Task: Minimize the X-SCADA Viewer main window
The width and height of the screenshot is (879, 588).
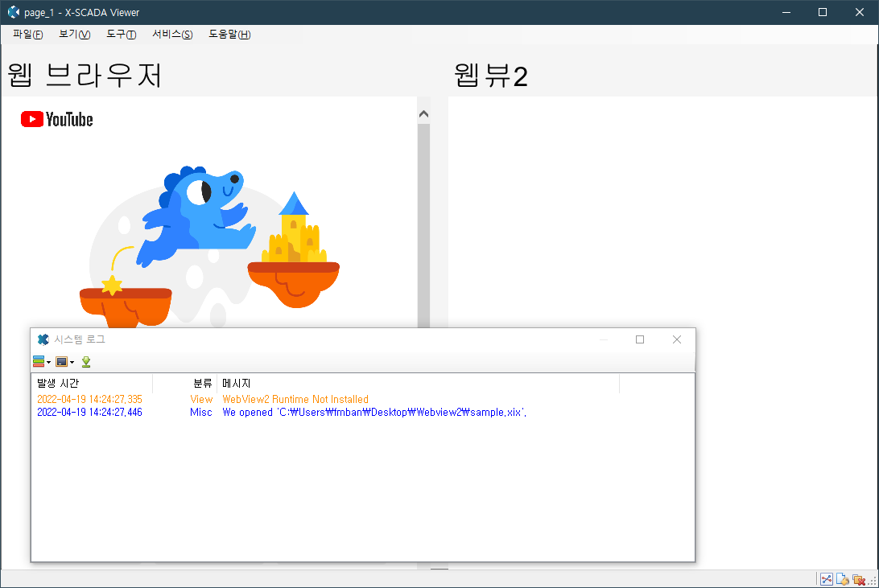Action: [x=786, y=12]
